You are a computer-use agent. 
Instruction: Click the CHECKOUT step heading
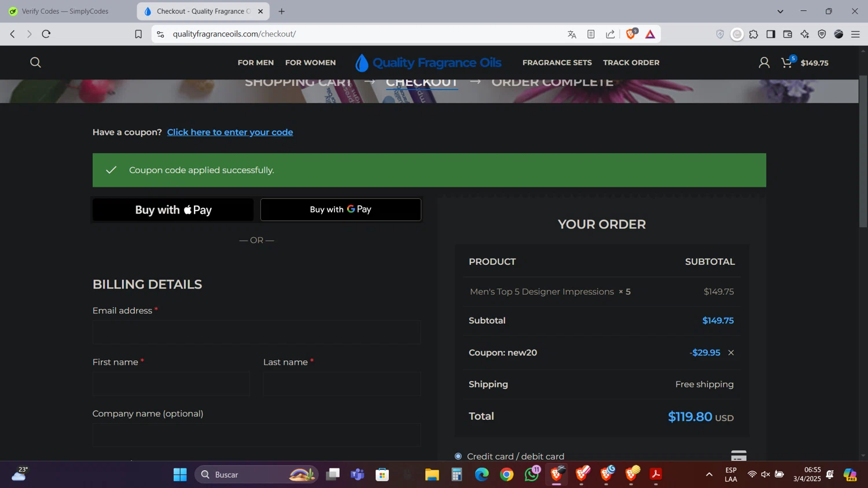coord(422,82)
